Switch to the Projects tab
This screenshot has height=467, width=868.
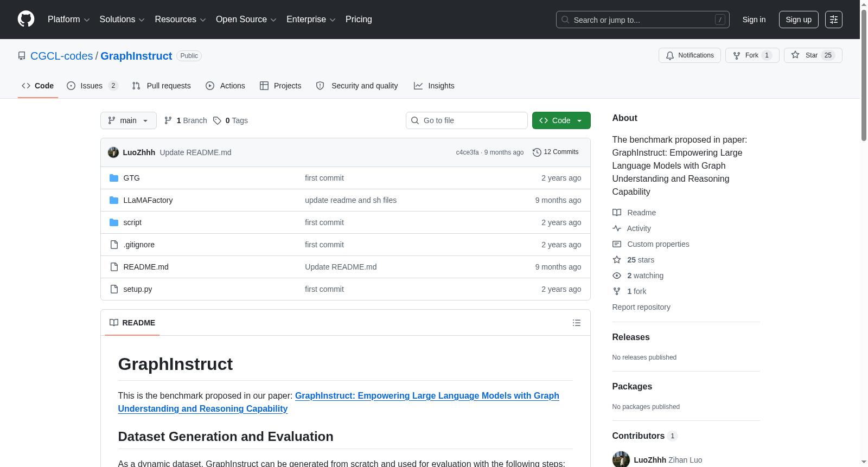point(280,86)
